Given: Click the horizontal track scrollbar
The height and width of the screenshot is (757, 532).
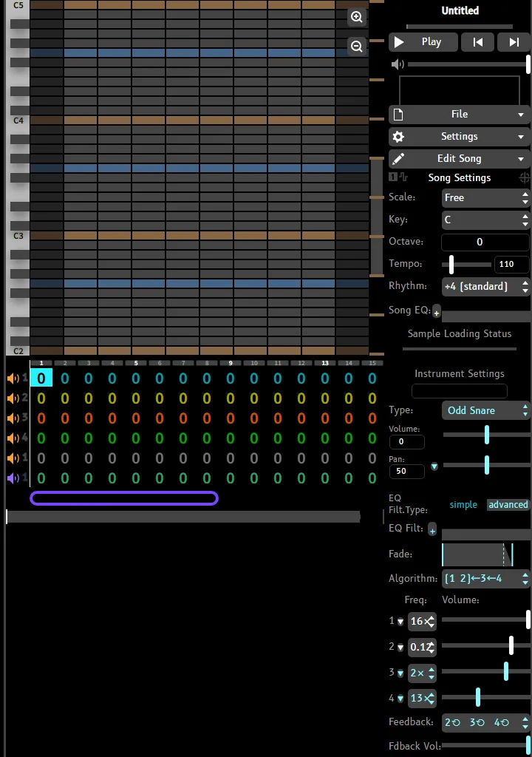Looking at the screenshot, I should (x=183, y=517).
